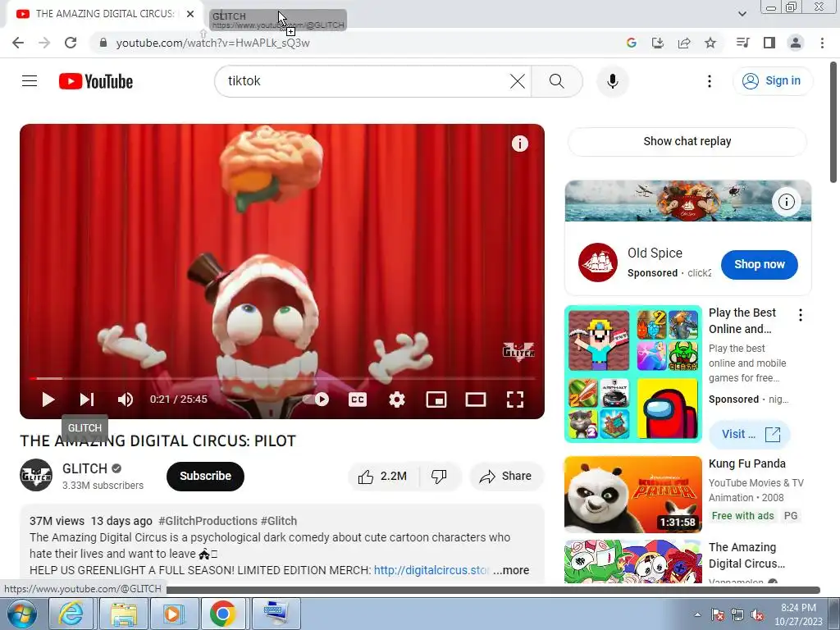Click the video progress bar

coord(282,378)
